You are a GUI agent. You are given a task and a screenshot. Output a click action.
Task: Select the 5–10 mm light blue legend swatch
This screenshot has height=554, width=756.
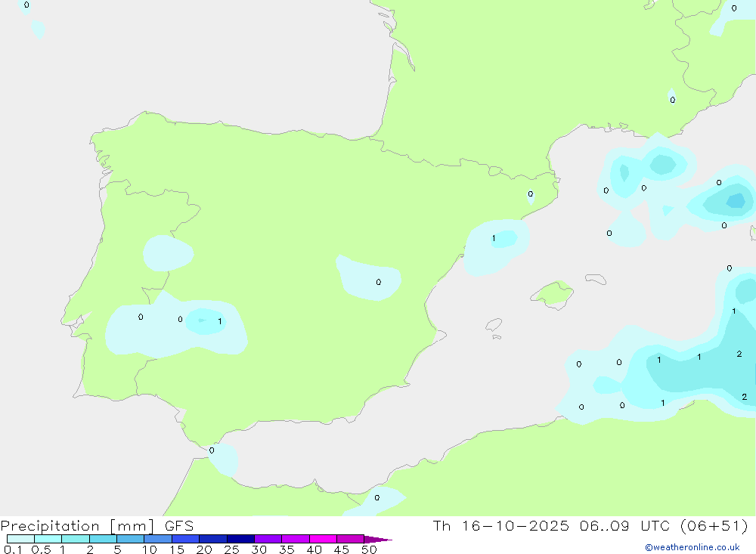point(130,539)
